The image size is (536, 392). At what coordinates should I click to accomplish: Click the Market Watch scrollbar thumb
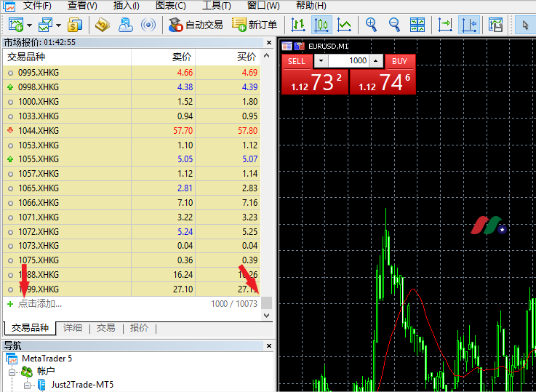click(x=267, y=303)
